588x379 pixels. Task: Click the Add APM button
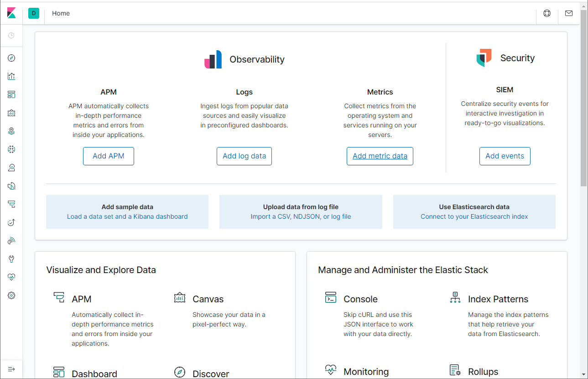tap(109, 156)
